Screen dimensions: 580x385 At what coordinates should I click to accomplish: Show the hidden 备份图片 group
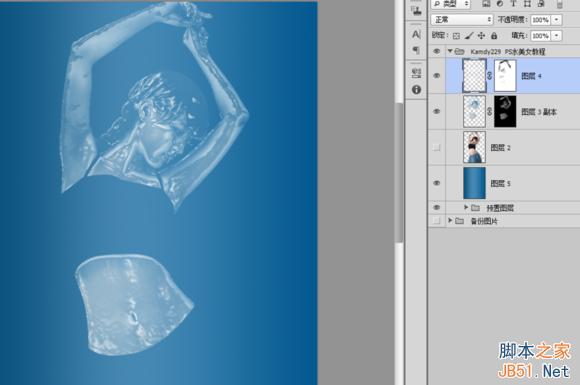436,221
